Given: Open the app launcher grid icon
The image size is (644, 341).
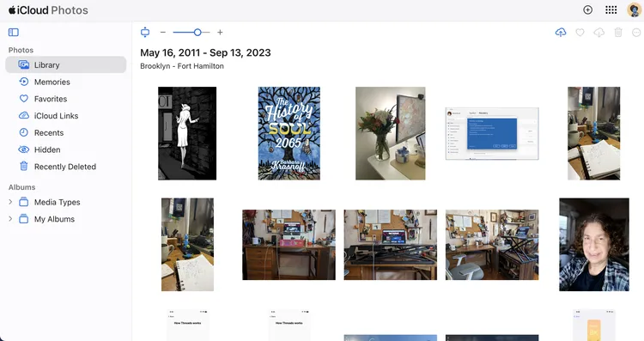Looking at the screenshot, I should pyautogui.click(x=611, y=9).
